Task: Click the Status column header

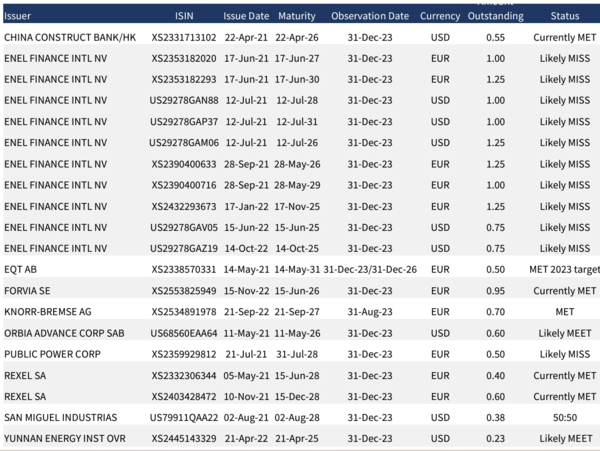Action: coord(564,16)
